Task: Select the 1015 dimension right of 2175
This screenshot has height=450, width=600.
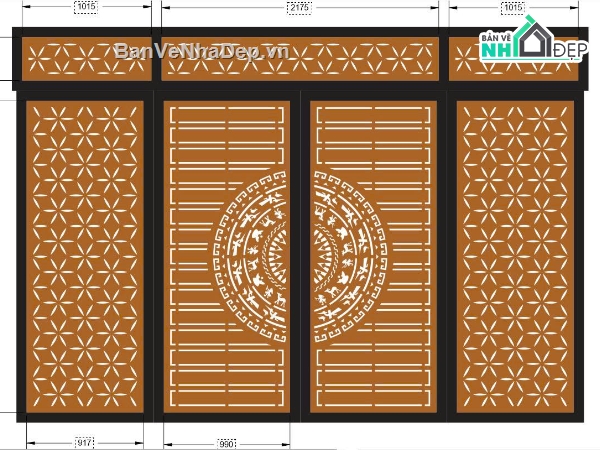Action: pos(513,7)
